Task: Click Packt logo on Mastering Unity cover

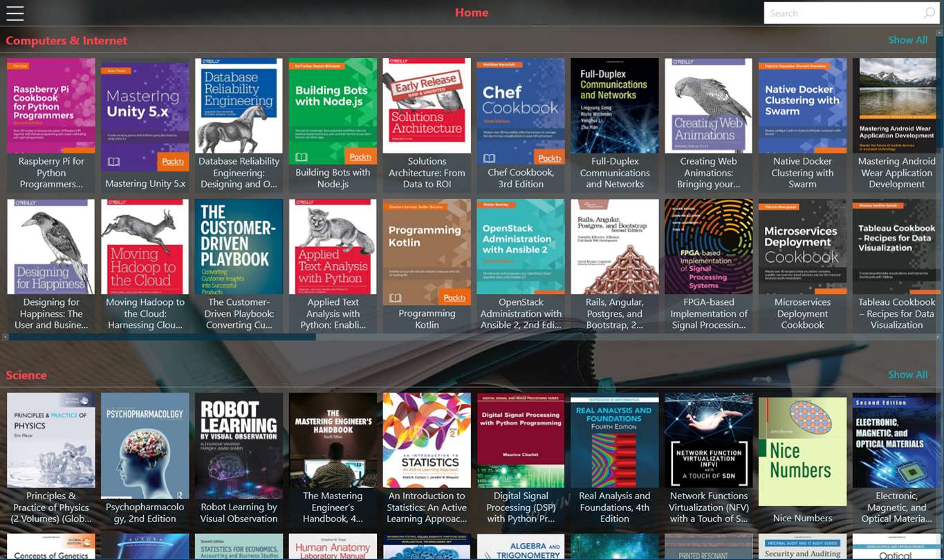Action: click(x=172, y=162)
